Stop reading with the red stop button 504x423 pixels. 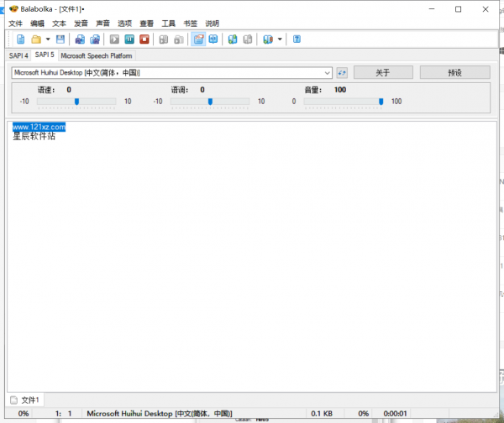point(144,39)
